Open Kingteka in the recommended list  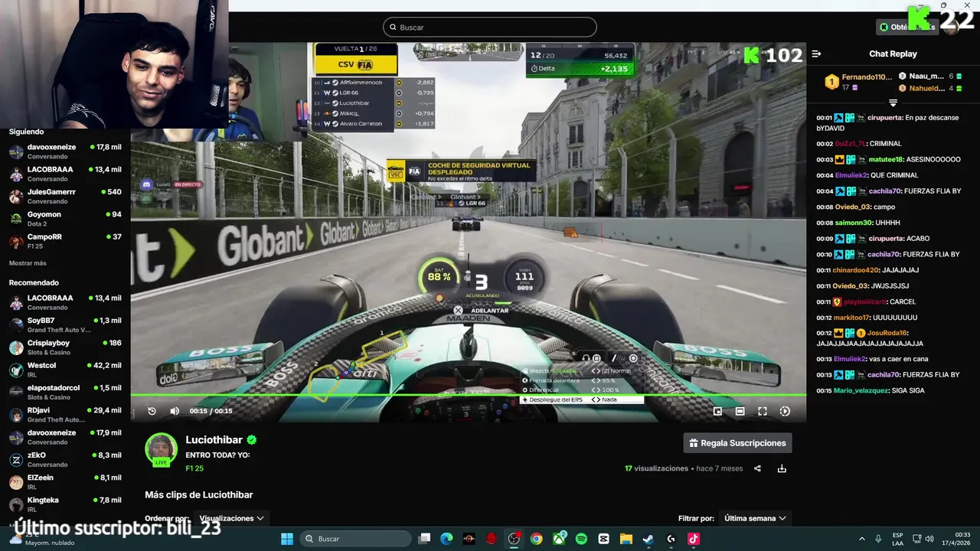coord(65,504)
